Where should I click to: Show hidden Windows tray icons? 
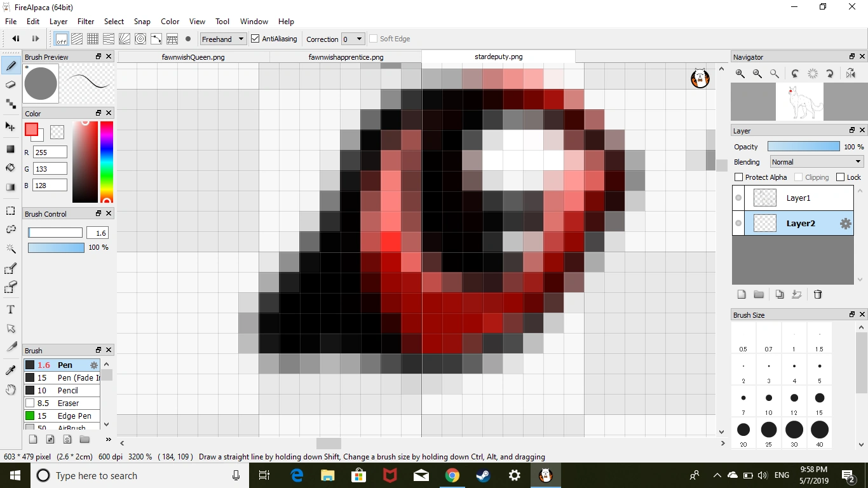717,475
